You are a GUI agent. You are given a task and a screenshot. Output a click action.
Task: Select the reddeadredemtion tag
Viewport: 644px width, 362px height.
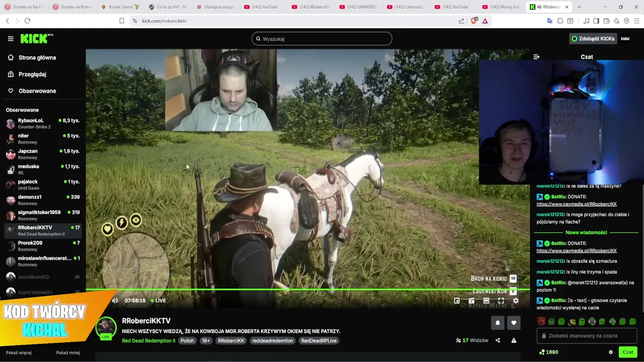pos(273,340)
